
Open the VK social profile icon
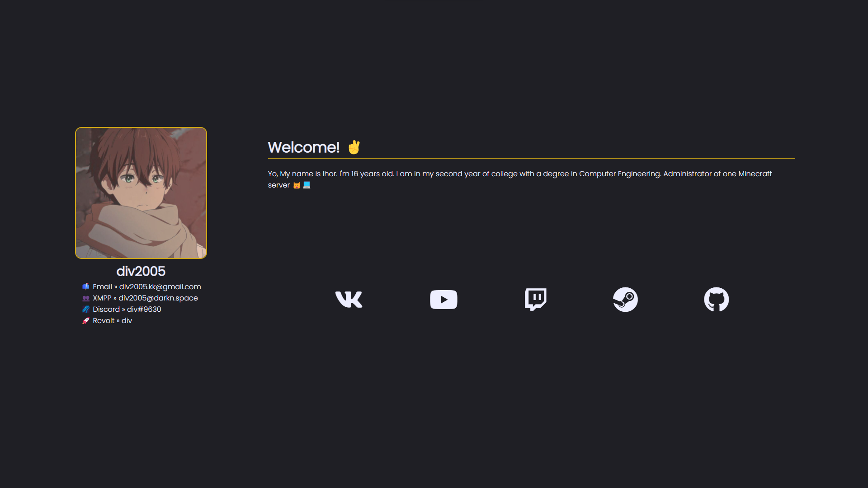coord(349,299)
